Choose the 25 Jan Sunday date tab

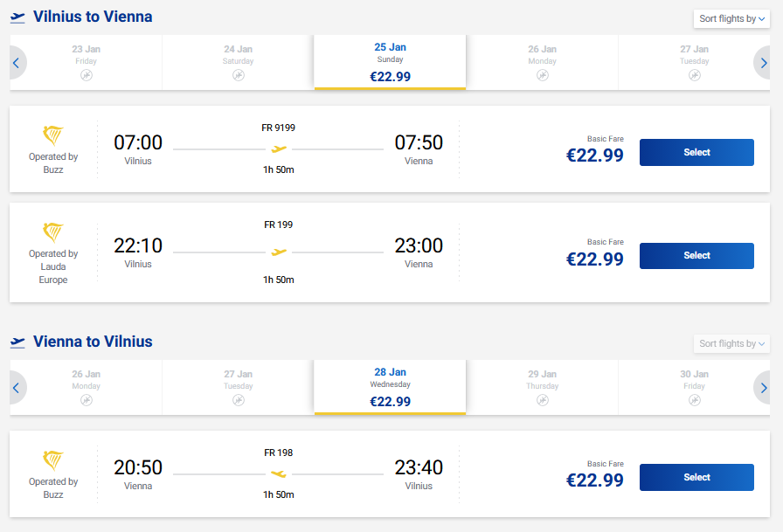390,62
